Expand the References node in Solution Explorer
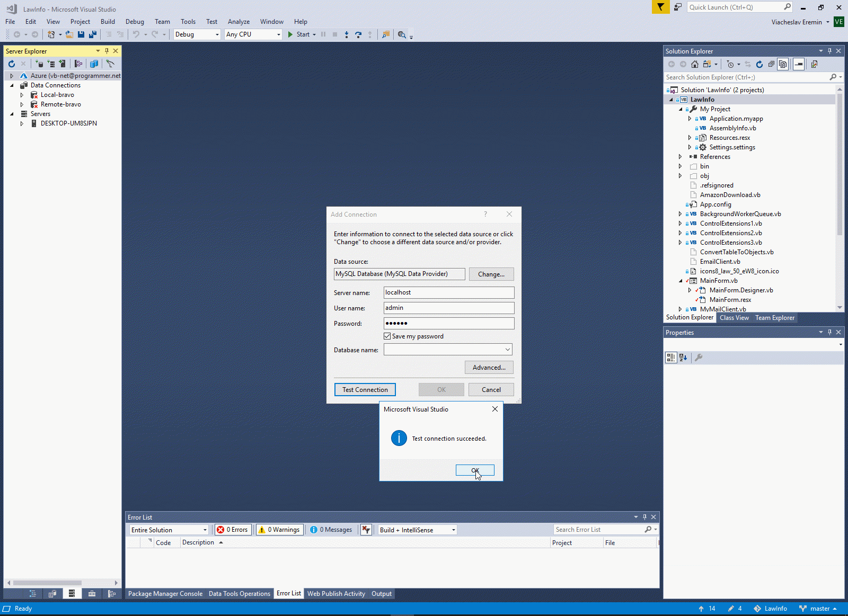Screen dimensions: 848x616 [680, 157]
